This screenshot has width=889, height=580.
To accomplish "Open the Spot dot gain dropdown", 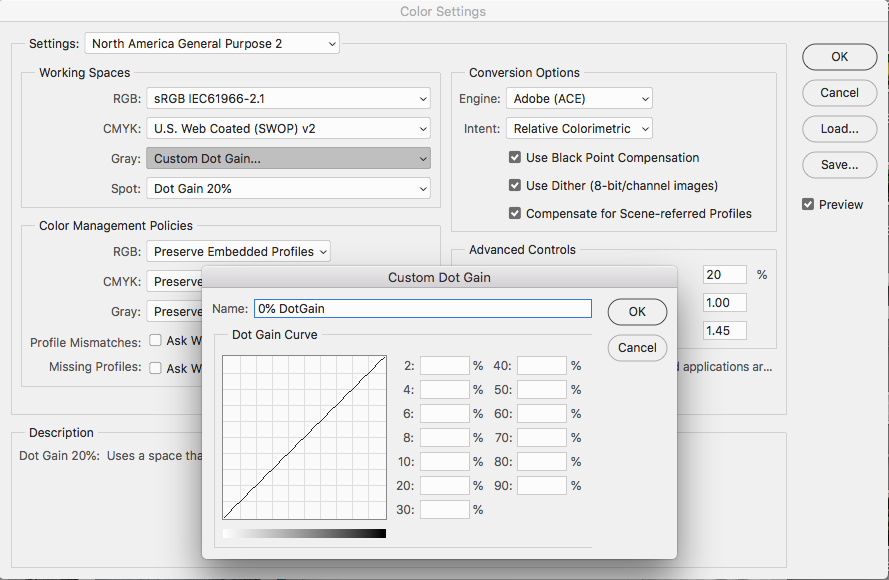I will click(288, 189).
